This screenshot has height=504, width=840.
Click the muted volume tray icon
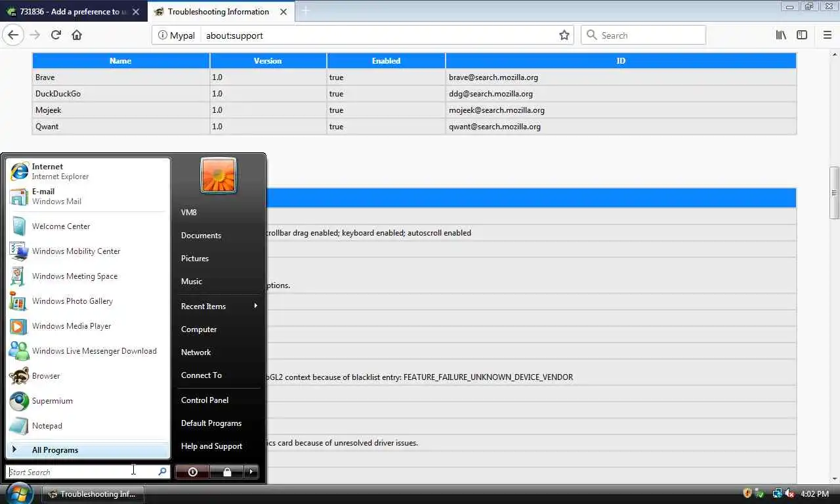789,493
